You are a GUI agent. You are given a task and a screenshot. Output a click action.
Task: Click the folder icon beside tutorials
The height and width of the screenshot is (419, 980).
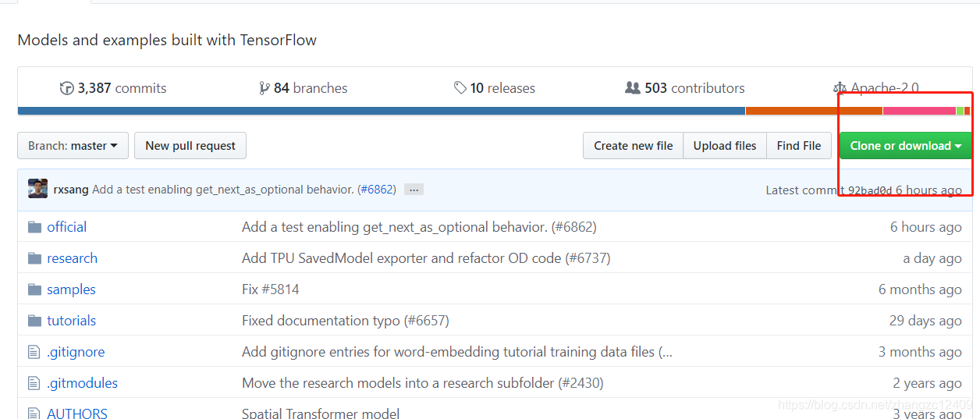point(34,321)
